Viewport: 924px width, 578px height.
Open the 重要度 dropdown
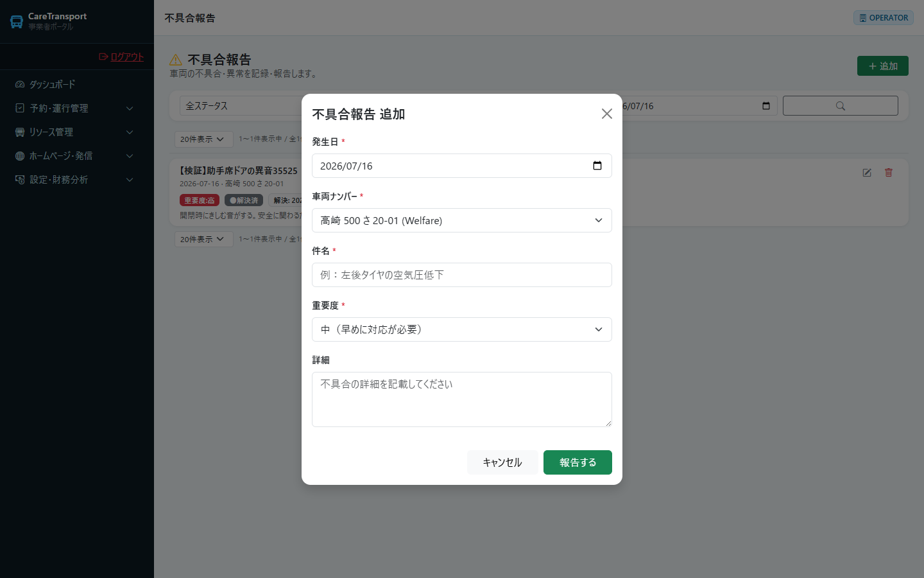pos(461,329)
